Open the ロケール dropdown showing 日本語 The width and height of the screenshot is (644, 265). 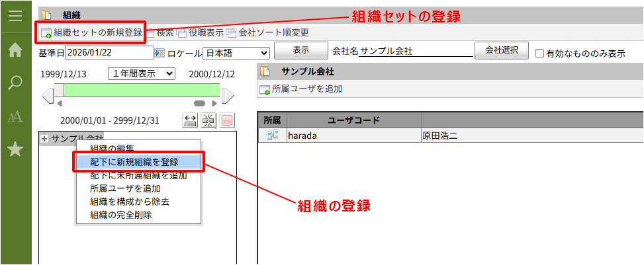point(236,52)
